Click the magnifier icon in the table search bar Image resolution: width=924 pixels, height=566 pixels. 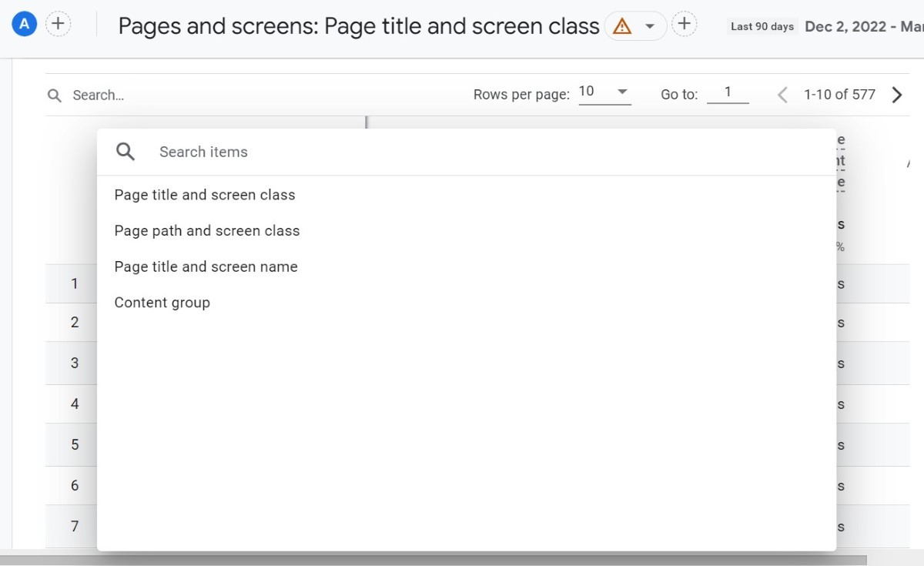[55, 95]
